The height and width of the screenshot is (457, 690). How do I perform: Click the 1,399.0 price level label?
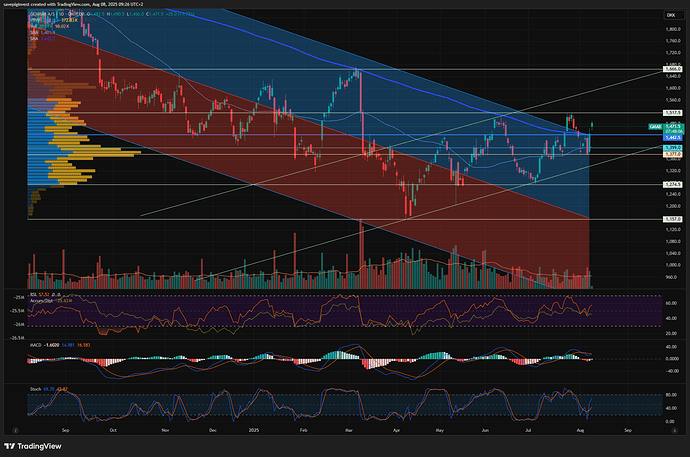pyautogui.click(x=672, y=148)
